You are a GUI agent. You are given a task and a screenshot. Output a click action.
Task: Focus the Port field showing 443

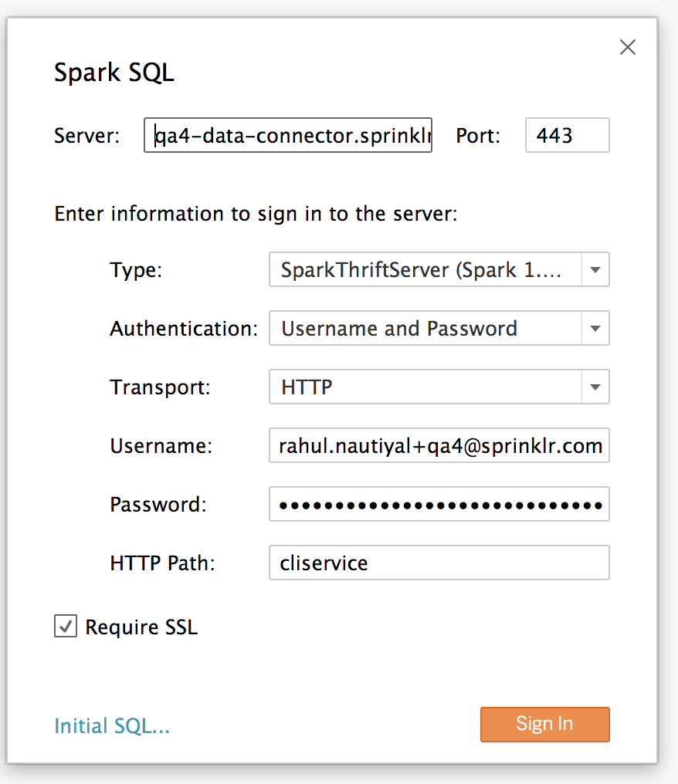[x=567, y=135]
